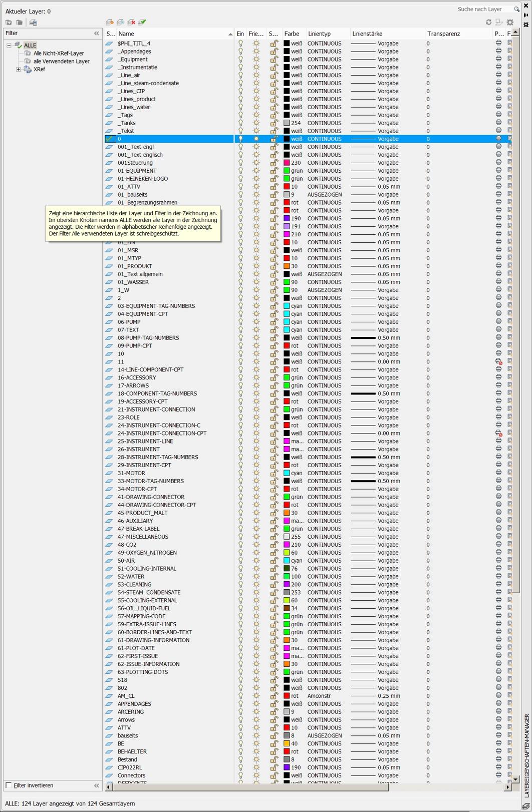Open layer settings gear icon

click(510, 22)
